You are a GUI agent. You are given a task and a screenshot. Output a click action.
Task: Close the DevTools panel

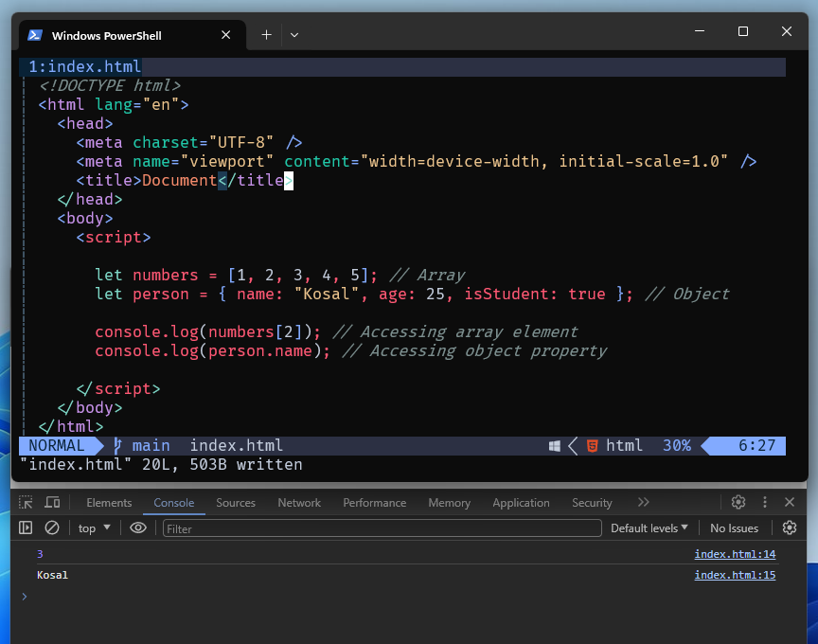(790, 502)
